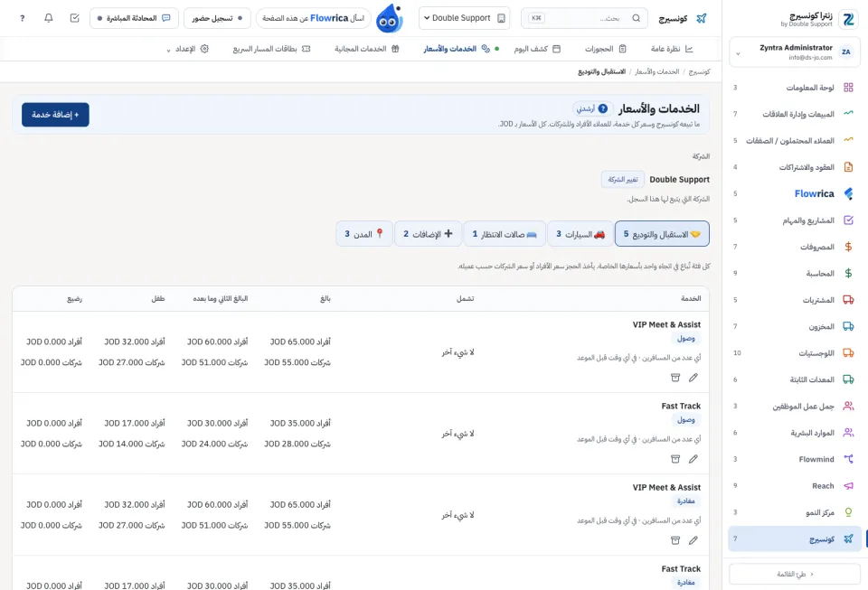
Task: Open the الخدمات والأسعار tab
Action: (x=457, y=49)
